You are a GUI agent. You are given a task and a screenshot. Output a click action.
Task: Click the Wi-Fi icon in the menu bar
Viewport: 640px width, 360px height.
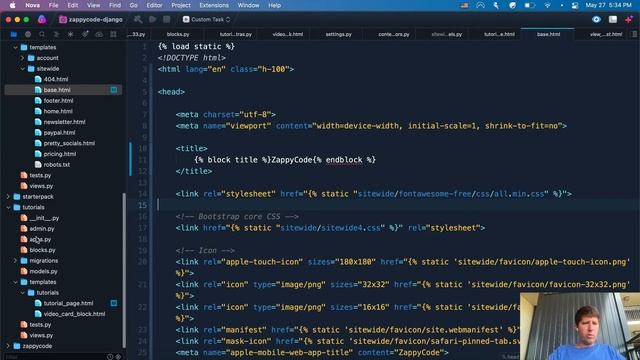[x=547, y=5]
